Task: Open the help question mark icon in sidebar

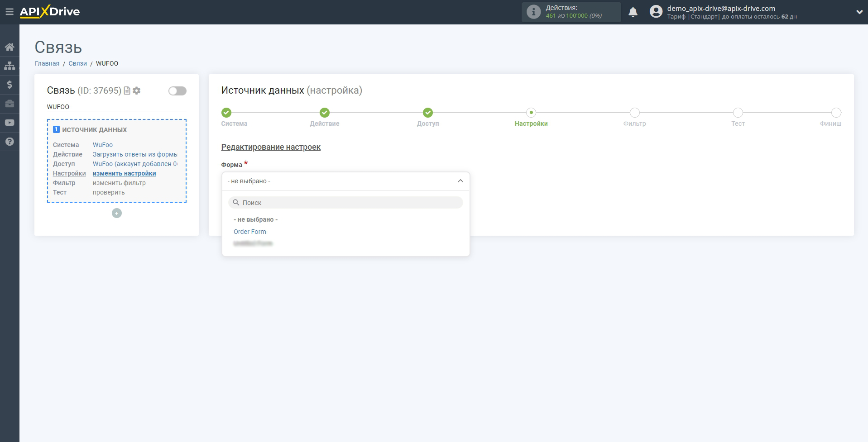Action: tap(10, 142)
